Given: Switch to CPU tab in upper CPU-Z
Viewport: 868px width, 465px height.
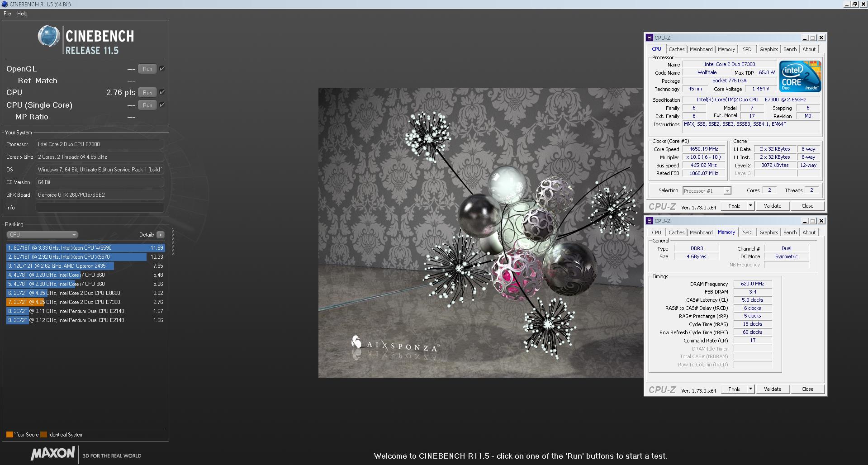Looking at the screenshot, I should pyautogui.click(x=656, y=49).
